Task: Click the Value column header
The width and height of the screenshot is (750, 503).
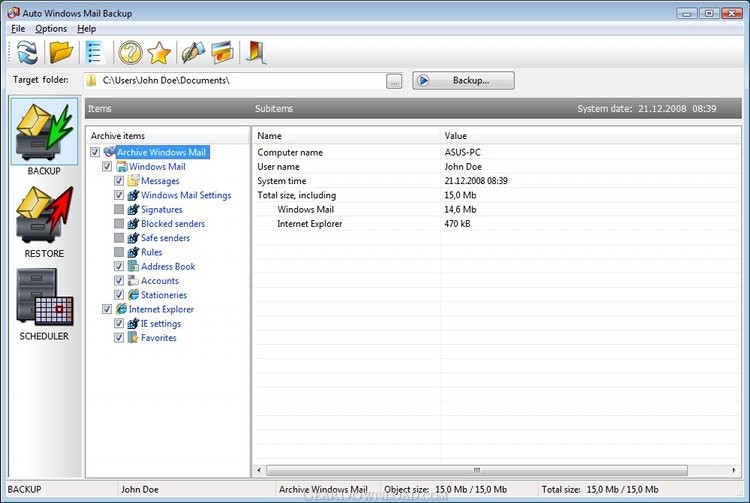Action: pyautogui.click(x=590, y=136)
